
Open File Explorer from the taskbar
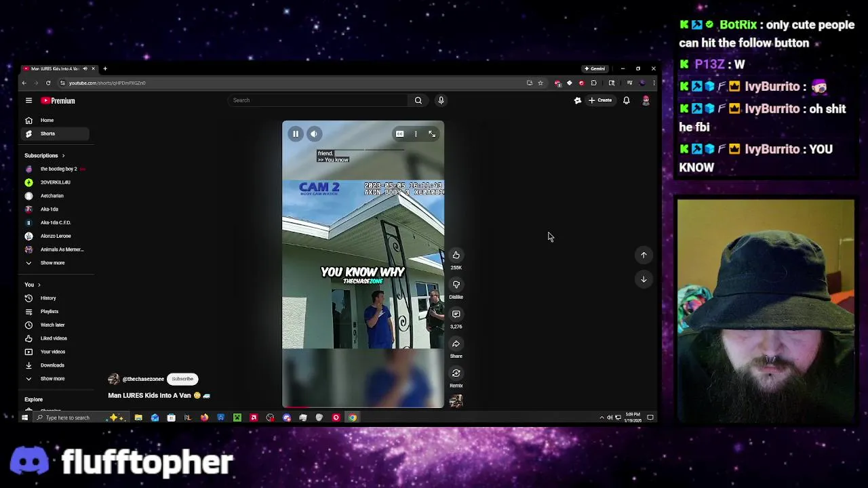tap(138, 418)
